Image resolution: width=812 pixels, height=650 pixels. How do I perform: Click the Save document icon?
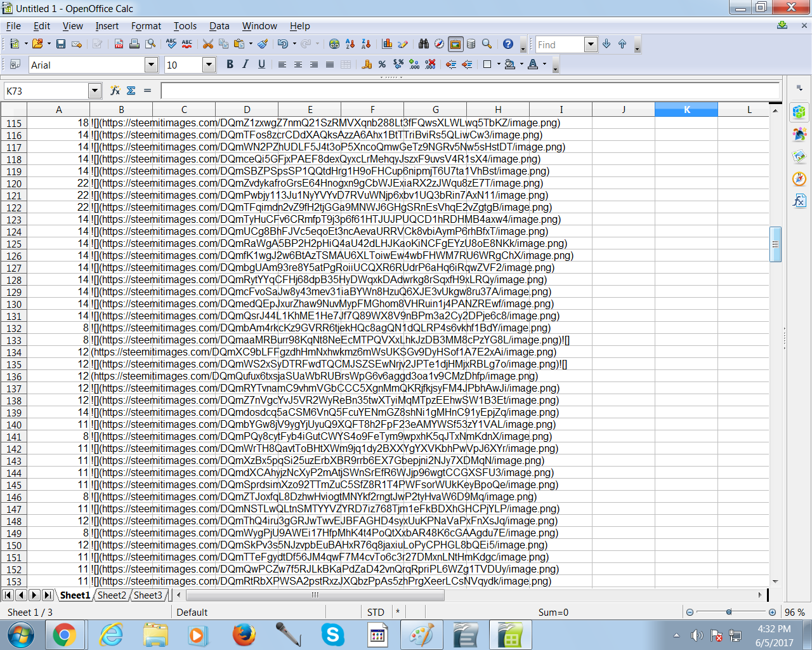tap(61, 44)
